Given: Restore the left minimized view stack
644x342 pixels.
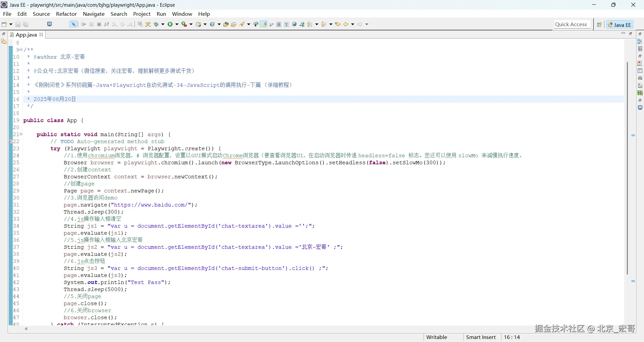Looking at the screenshot, I should (x=4, y=34).
